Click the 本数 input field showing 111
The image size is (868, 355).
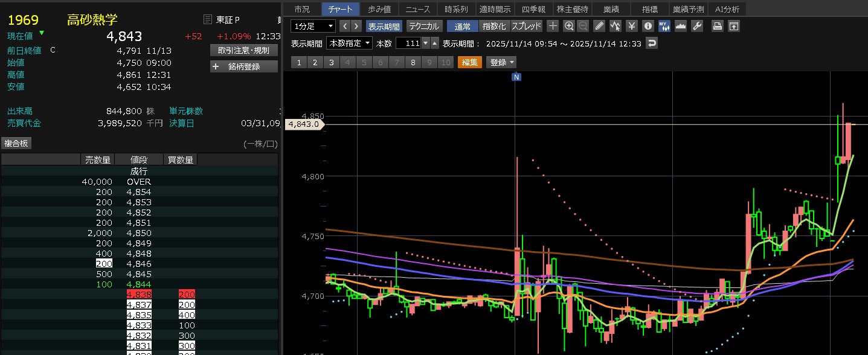pos(408,43)
